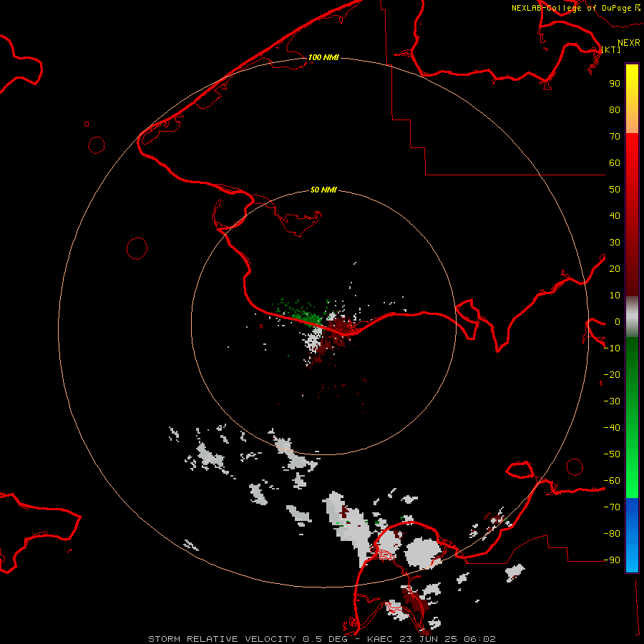Click the NEXR label above the color bar
Screen dimensions: 644x644
tap(628, 42)
